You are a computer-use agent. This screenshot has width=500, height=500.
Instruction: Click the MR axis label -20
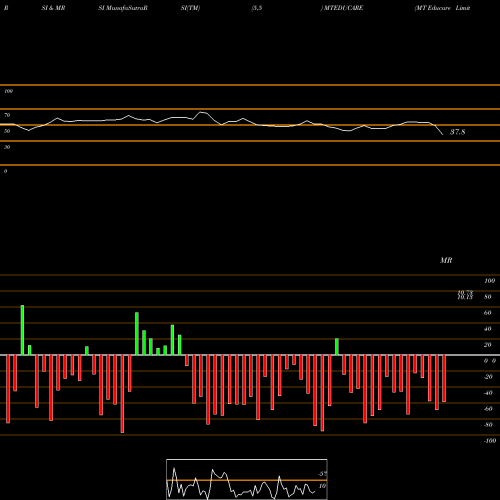pyautogui.click(x=488, y=377)
